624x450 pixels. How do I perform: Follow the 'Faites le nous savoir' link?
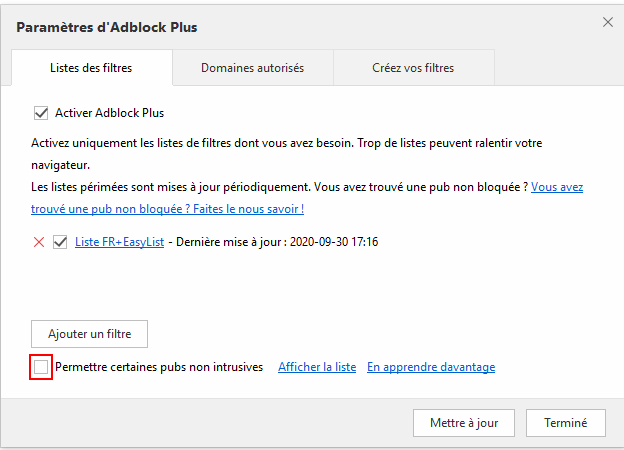tap(248, 209)
